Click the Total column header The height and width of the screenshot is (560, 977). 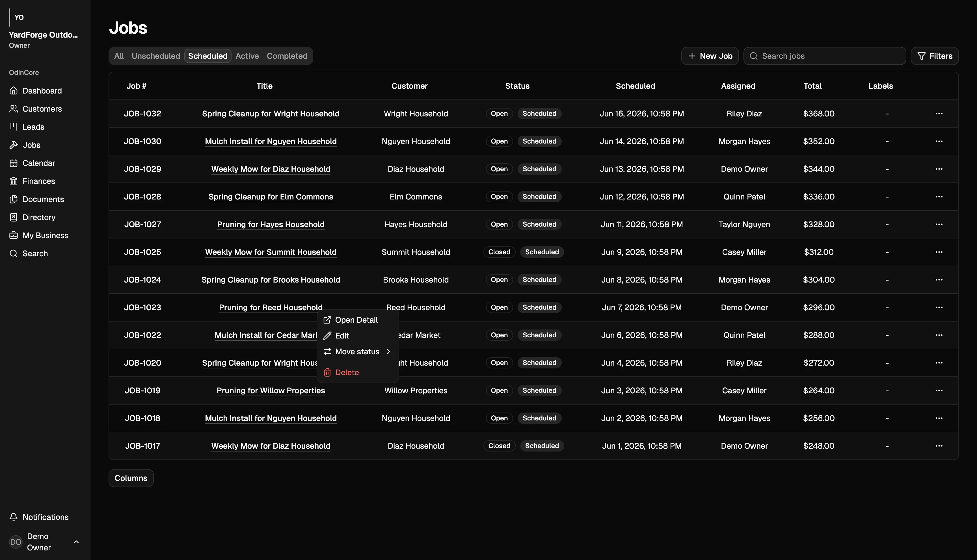click(x=812, y=86)
